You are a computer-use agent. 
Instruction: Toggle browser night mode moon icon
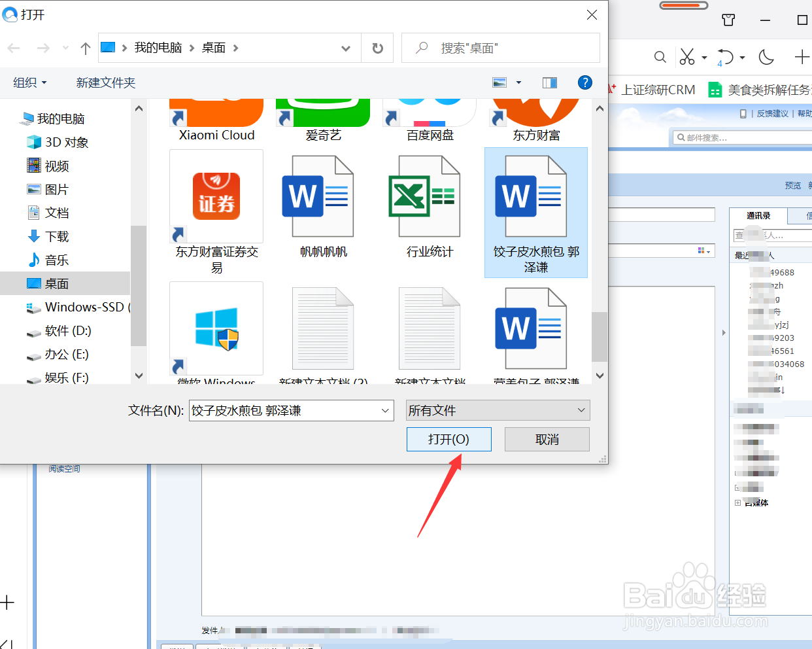766,57
